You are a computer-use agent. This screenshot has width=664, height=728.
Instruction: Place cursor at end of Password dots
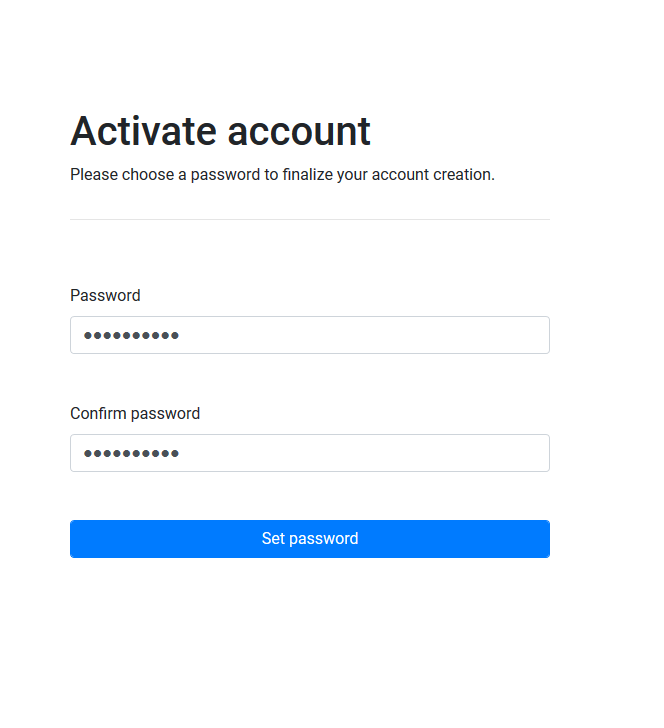coord(180,336)
